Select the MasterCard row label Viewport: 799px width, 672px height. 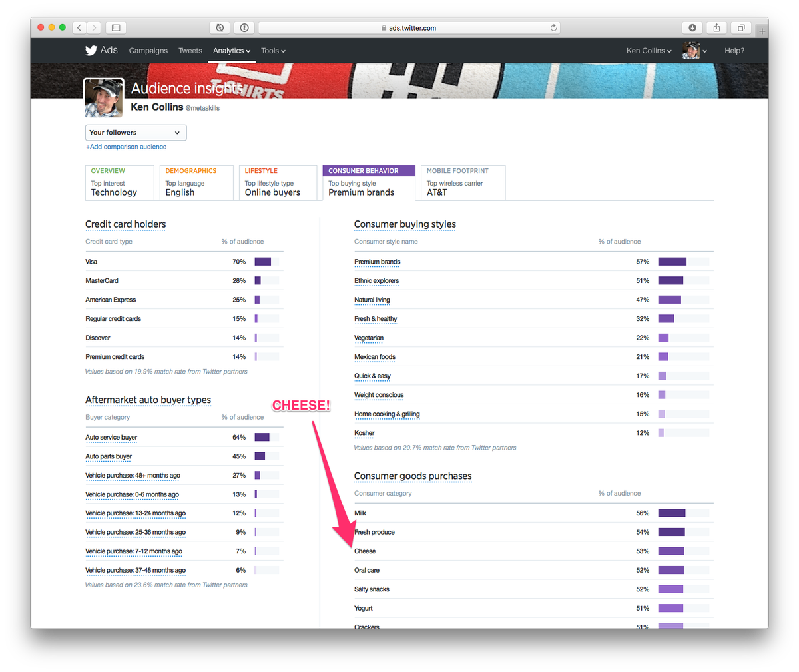102,281
